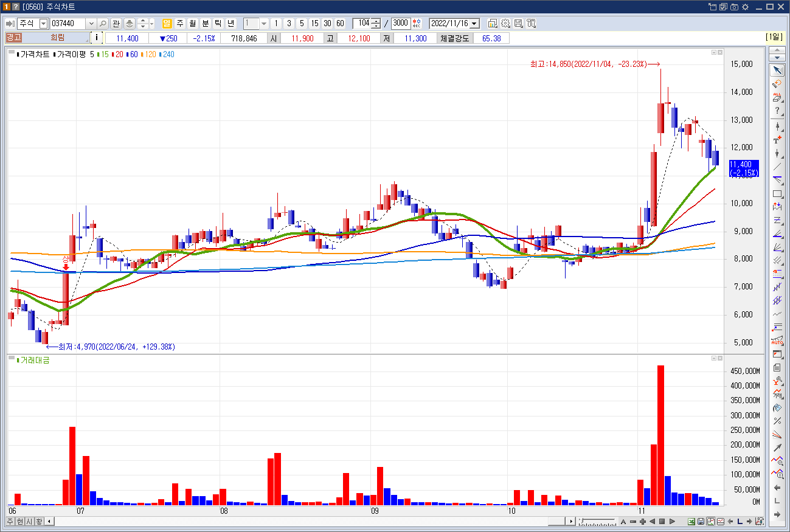Click the 5 interval button

(302, 24)
